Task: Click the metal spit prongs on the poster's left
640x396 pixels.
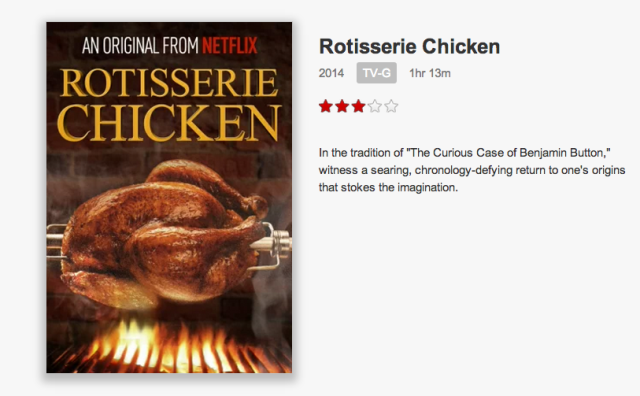Action: [x=56, y=242]
